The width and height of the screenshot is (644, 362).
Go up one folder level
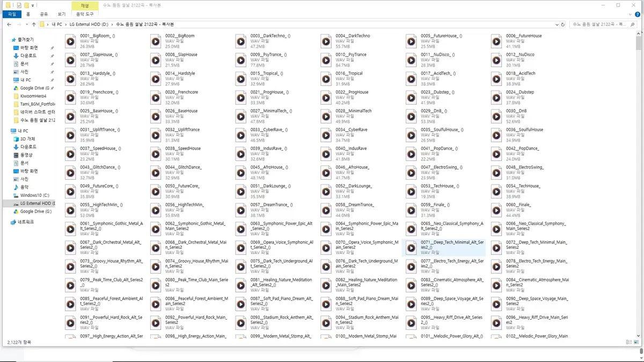[x=34, y=24]
